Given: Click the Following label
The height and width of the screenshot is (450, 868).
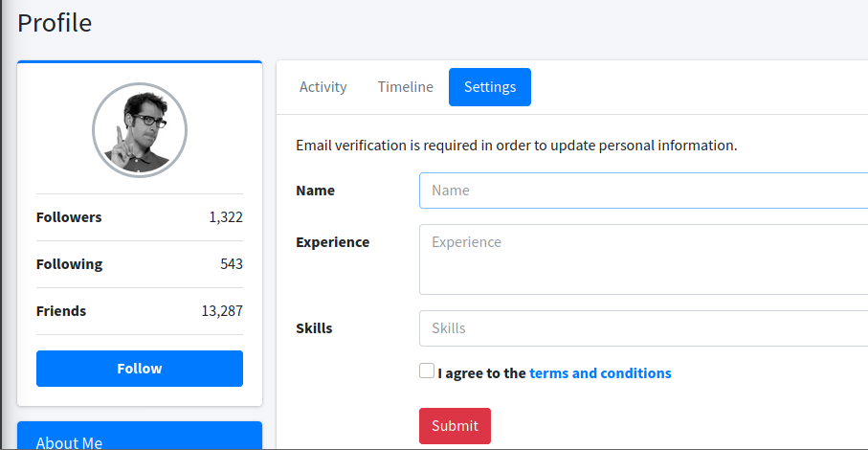Looking at the screenshot, I should tap(69, 264).
